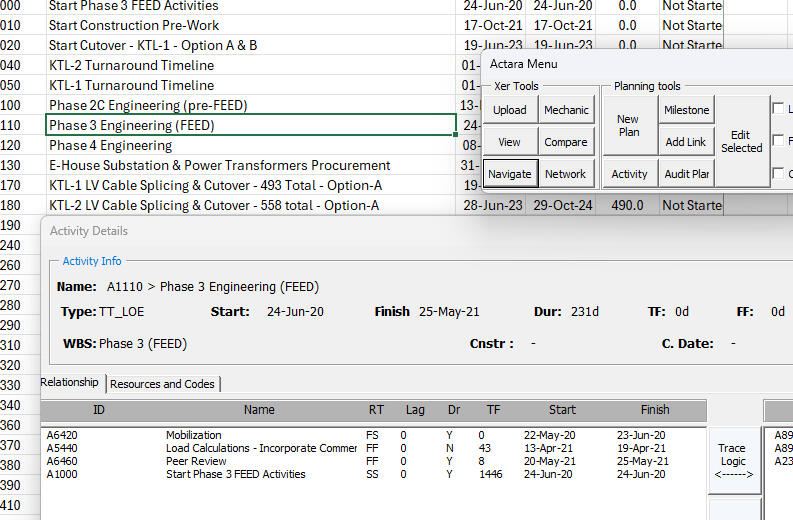Screen dimensions: 793x520
Task: Click the Activity button in Planning tools
Action: point(629,174)
